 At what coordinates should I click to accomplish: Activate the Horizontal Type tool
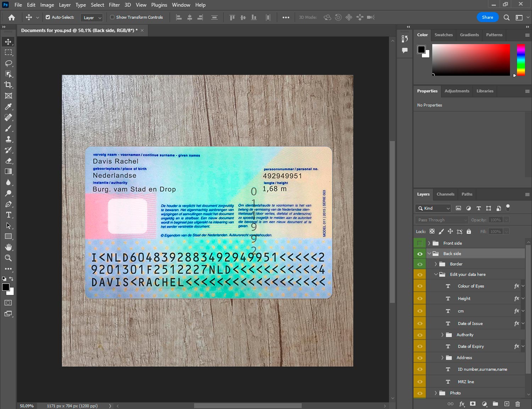9,215
